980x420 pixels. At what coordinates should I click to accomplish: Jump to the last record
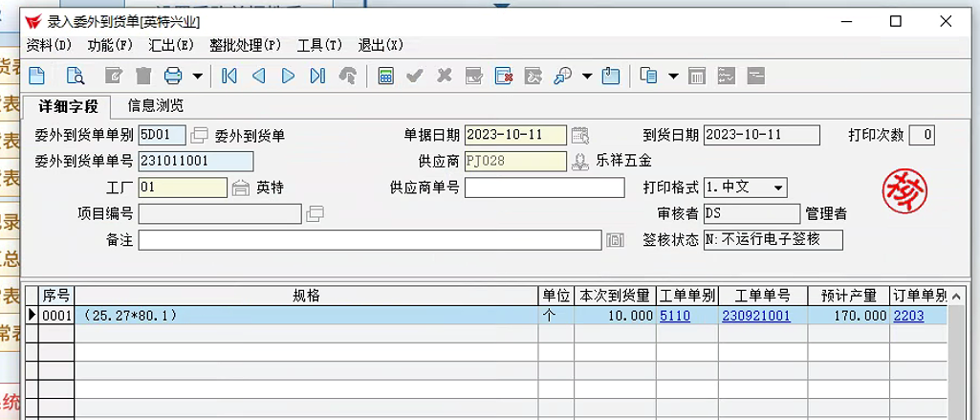pyautogui.click(x=317, y=76)
